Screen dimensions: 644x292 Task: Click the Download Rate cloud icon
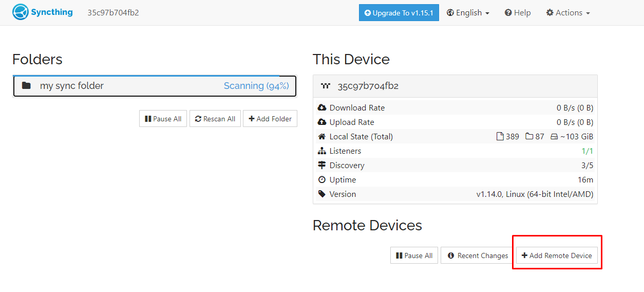tap(322, 107)
